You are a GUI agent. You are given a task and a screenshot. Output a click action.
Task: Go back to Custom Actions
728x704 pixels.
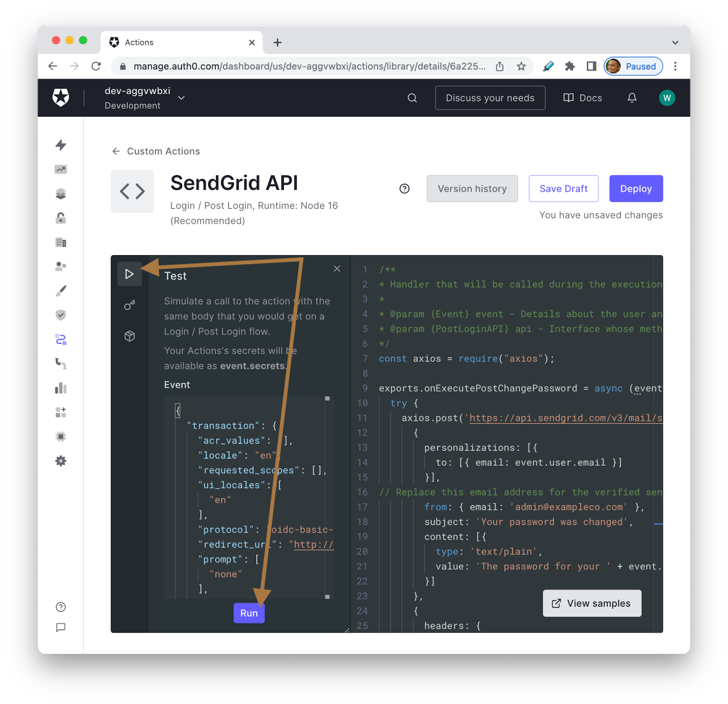[x=156, y=151]
